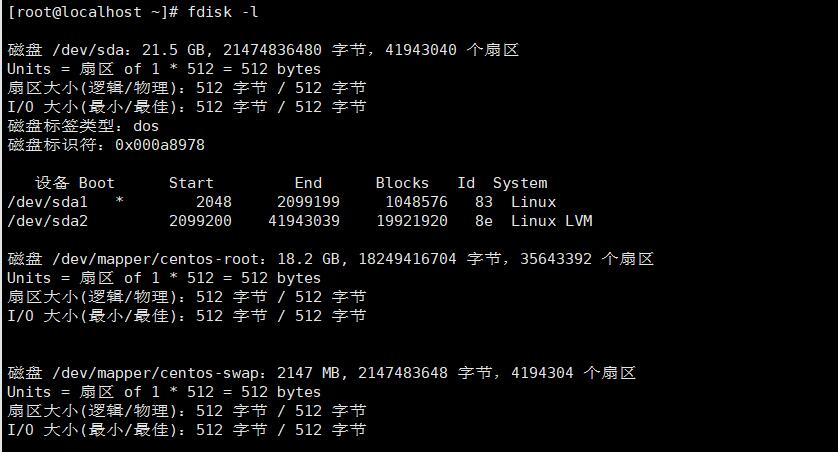Click the /dev/mapper/centos-root disk line
This screenshot has width=838, height=452.
click(x=330, y=259)
